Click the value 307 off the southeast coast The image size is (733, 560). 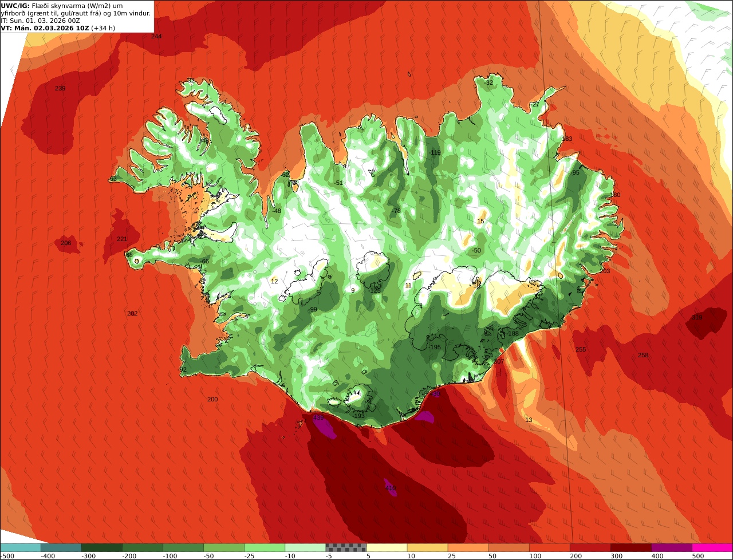[x=499, y=361]
